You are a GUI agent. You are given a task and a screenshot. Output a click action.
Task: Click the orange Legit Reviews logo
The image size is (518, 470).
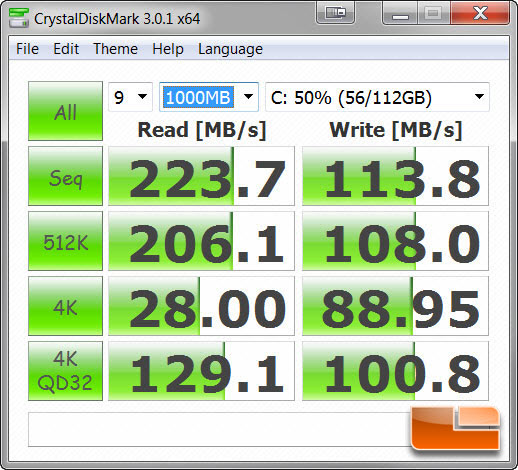(455, 428)
